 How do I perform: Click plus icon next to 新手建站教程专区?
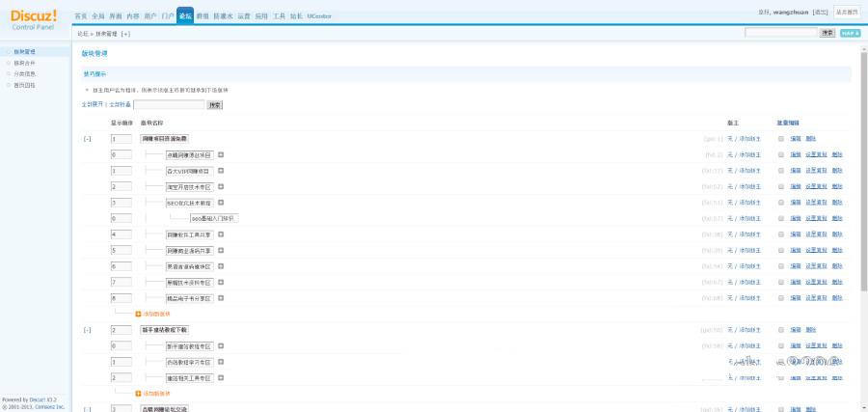click(x=220, y=345)
